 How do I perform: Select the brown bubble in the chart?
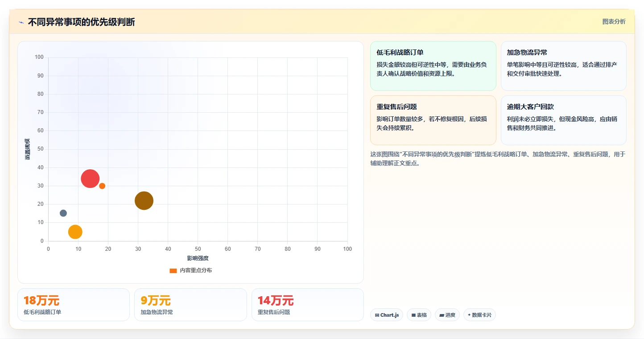(144, 200)
